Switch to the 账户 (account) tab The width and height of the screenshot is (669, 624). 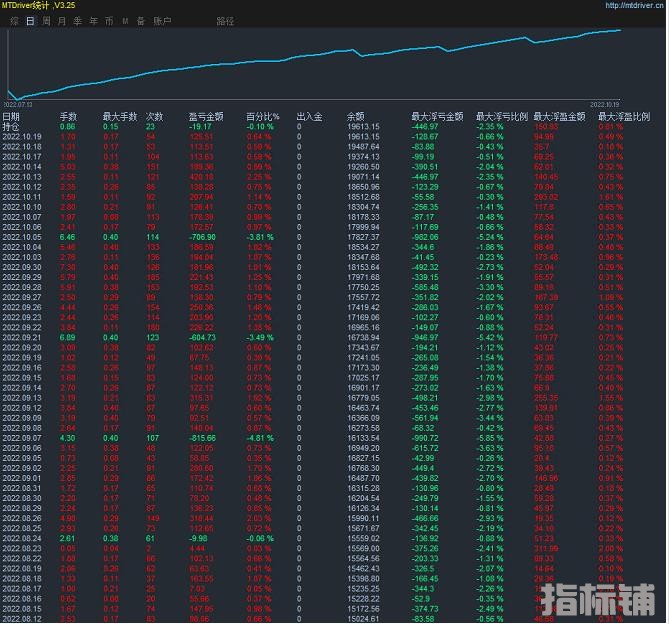pyautogui.click(x=160, y=20)
